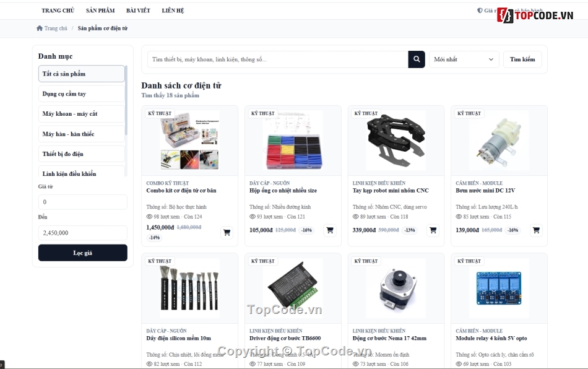Click eye views icon on Combo kit card
The image size is (588, 369).
[x=149, y=217]
